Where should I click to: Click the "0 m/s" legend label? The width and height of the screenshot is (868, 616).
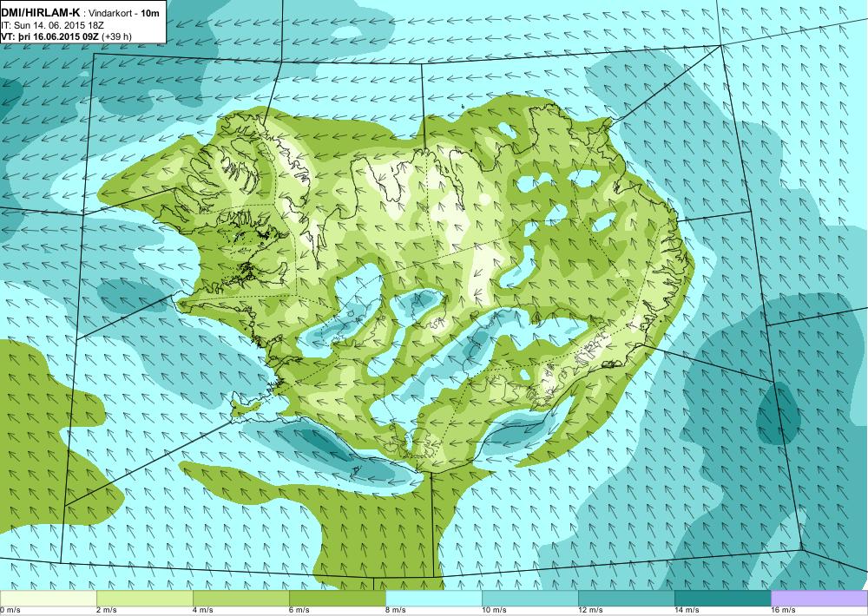click(x=10, y=611)
